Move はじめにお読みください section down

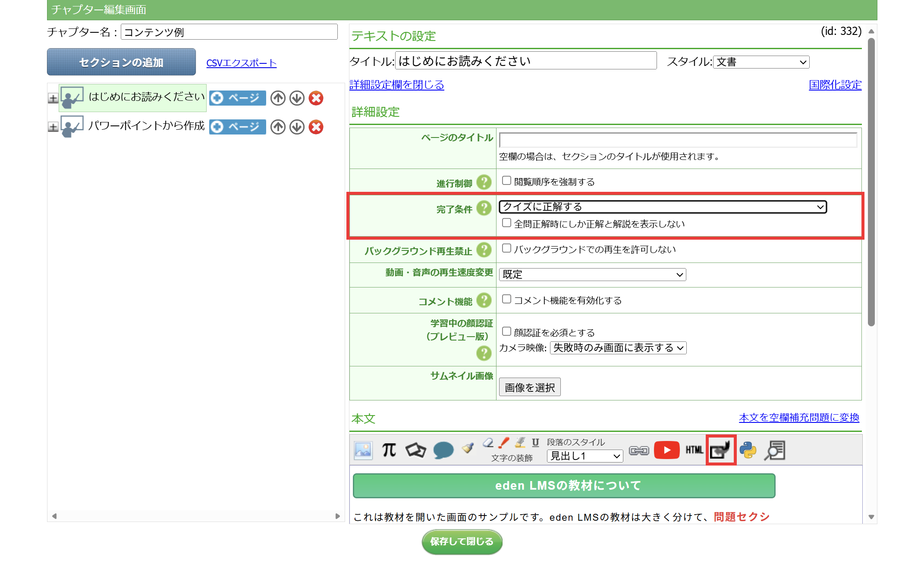click(297, 98)
